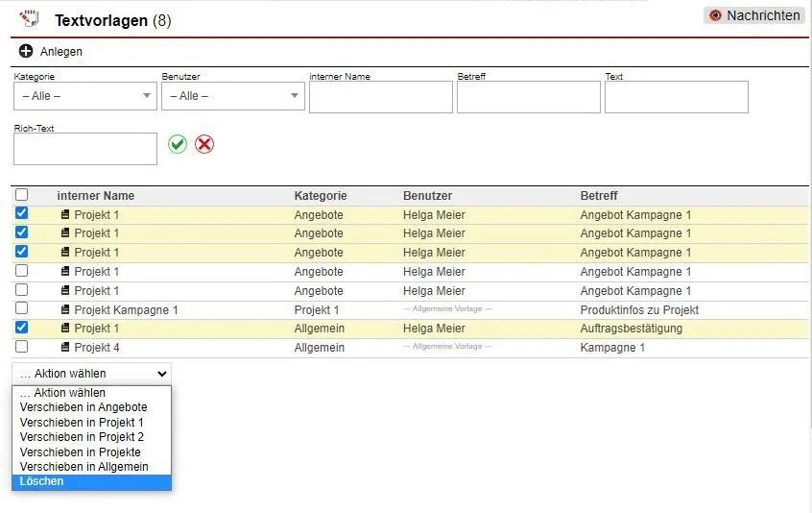Uncheck the Auftragsbestätigung row checkbox
This screenshot has height=513, width=812.
[x=22, y=328]
